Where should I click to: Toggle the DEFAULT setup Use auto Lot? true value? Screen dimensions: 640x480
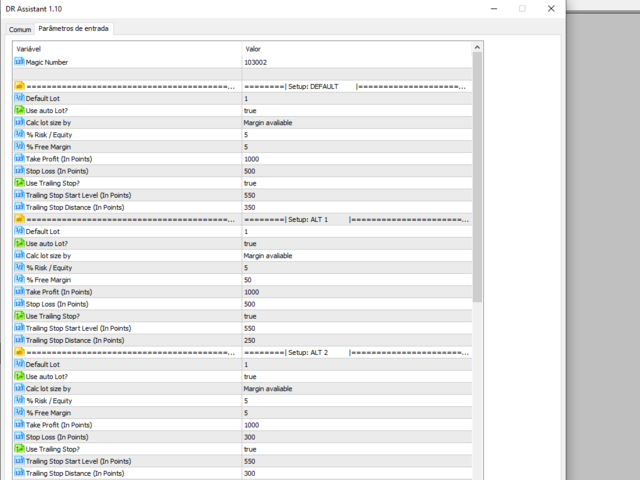(x=357, y=111)
